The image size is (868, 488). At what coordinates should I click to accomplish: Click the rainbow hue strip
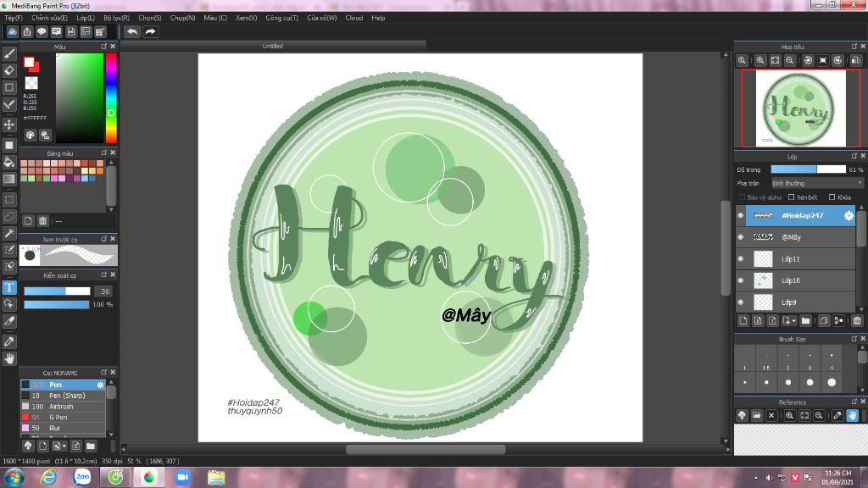[111, 98]
